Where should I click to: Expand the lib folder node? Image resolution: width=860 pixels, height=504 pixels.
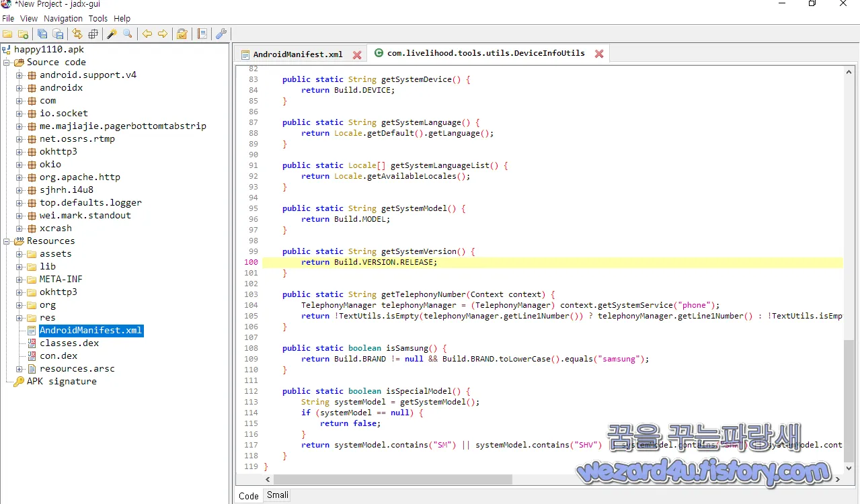(19, 266)
